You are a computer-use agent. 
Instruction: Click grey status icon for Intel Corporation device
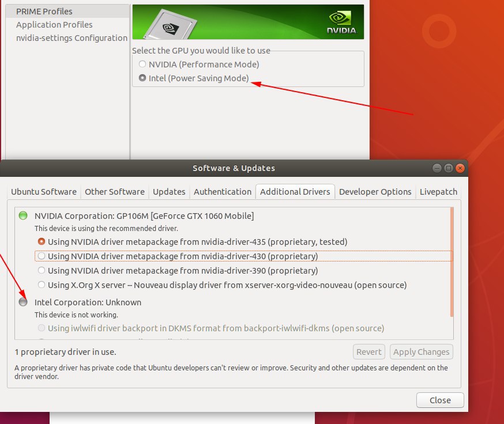(x=23, y=302)
